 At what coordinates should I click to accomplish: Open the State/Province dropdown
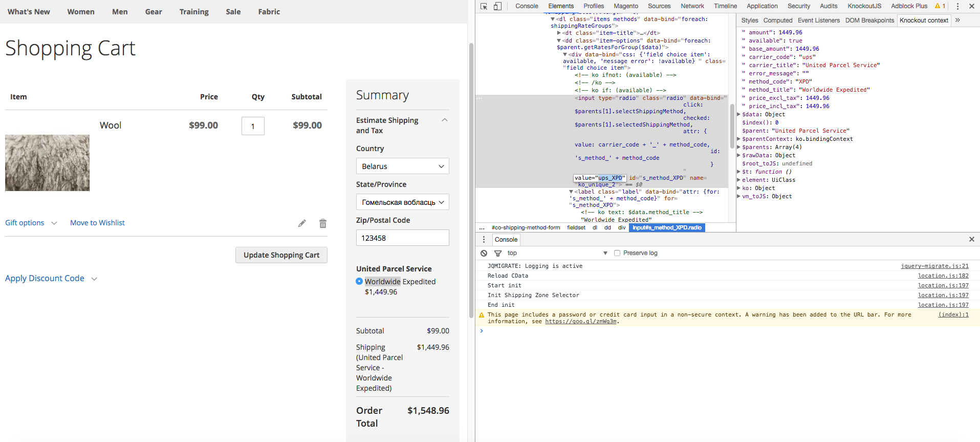pyautogui.click(x=402, y=202)
